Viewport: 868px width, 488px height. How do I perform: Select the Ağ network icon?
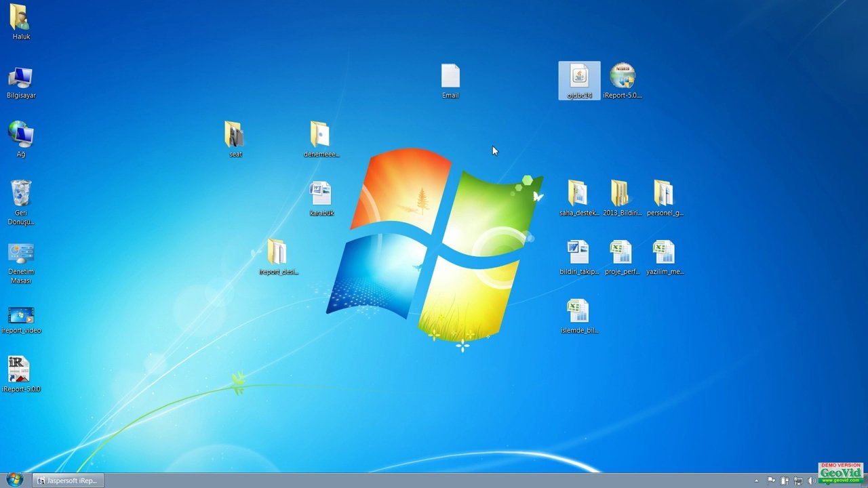(x=20, y=135)
